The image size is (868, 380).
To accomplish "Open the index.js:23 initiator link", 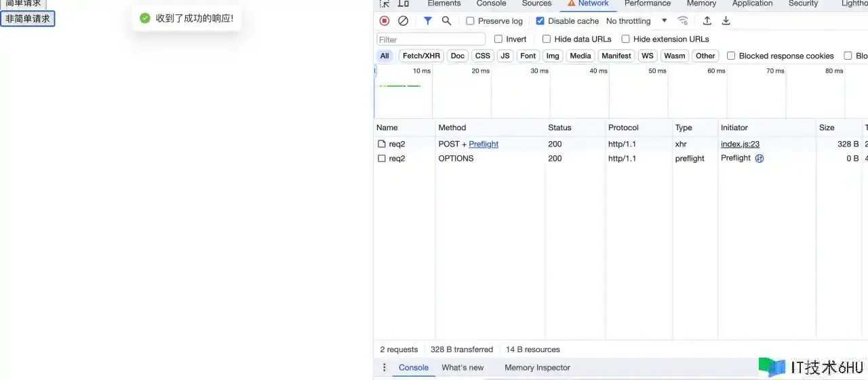I will point(740,144).
